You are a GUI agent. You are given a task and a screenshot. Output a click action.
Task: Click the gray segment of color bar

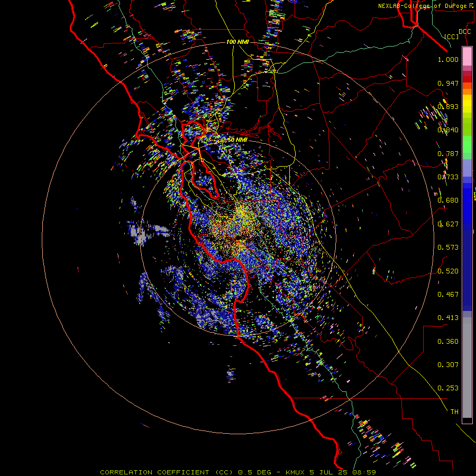(467, 368)
